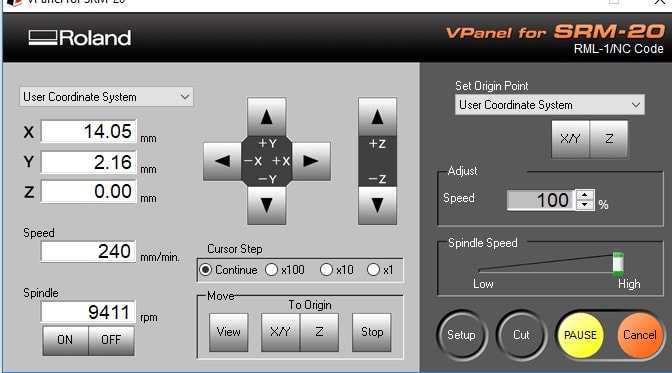672x373 pixels.
Task: Turn spindle ON
Action: pyautogui.click(x=65, y=340)
